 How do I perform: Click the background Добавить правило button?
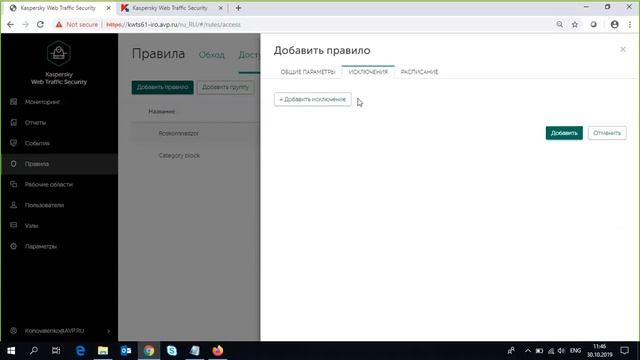point(162,87)
